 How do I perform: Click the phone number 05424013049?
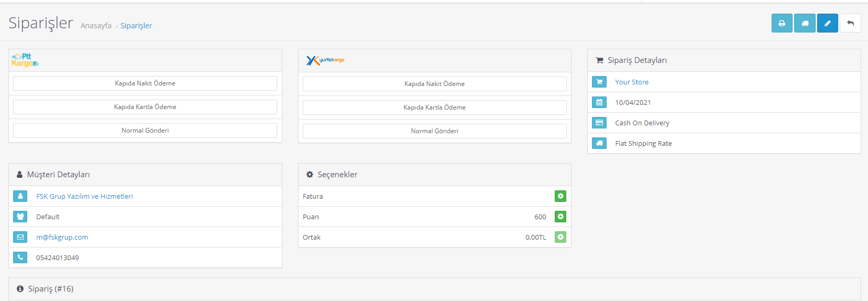coord(58,257)
